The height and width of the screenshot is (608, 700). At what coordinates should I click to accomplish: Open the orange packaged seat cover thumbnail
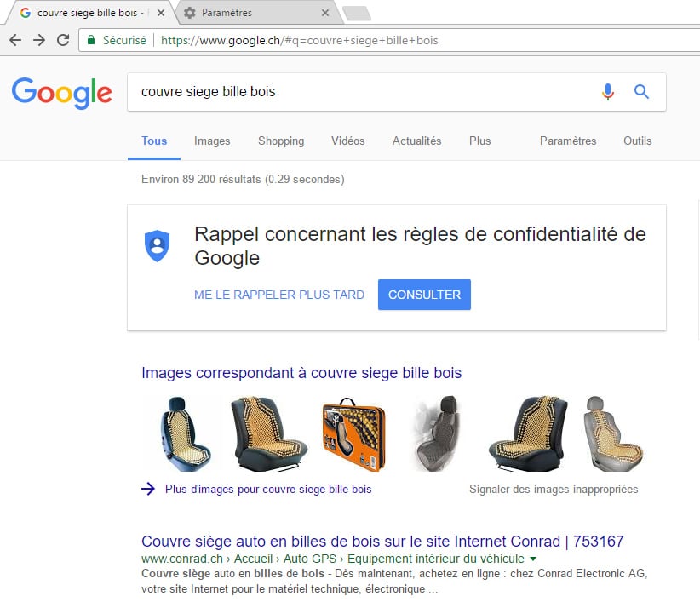(354, 434)
